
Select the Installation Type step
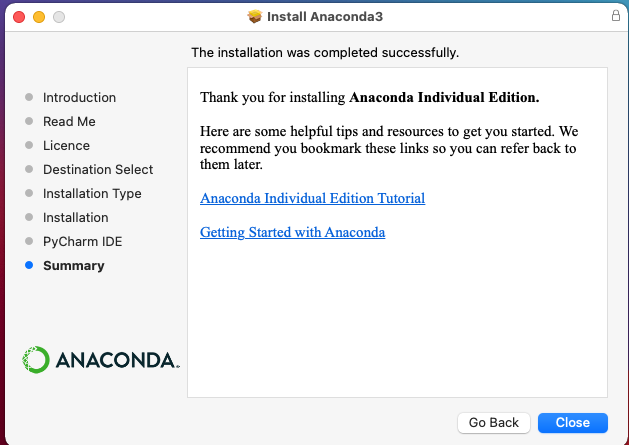tap(92, 193)
